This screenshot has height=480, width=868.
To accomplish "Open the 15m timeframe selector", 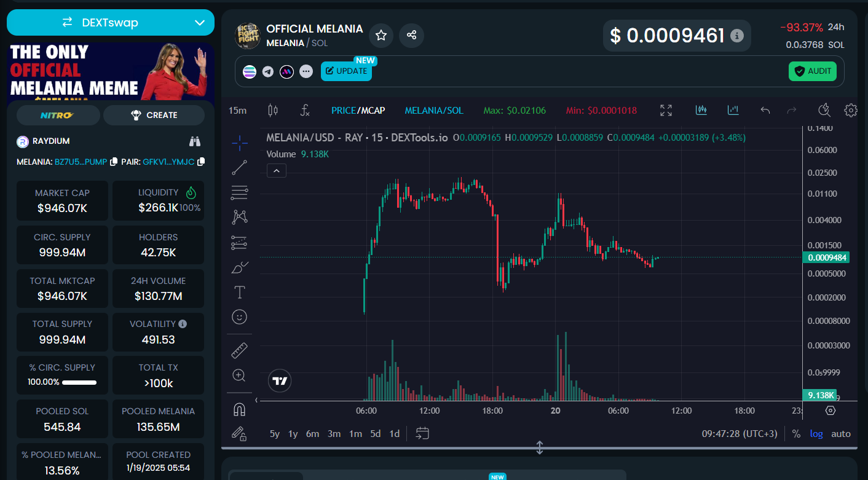I will [238, 111].
